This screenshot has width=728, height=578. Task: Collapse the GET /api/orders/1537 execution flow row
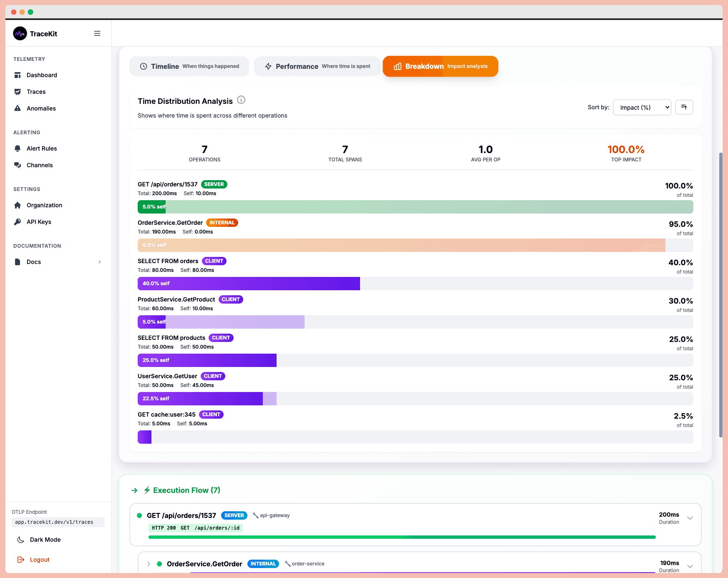coord(690,518)
